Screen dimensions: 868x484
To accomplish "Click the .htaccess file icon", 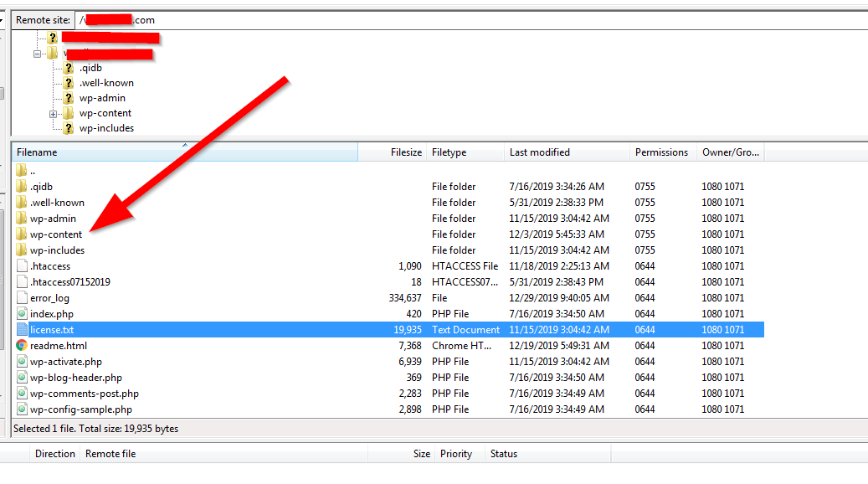I will coord(19,265).
